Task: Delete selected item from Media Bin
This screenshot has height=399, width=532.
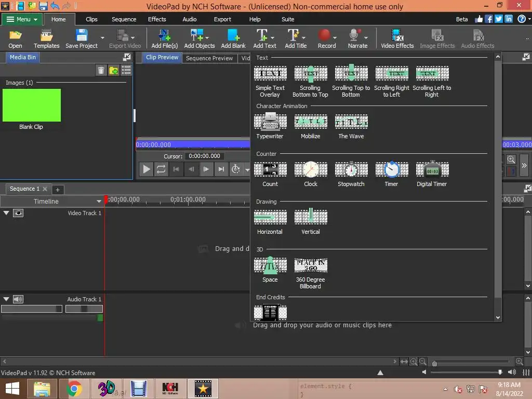Action: click(101, 70)
